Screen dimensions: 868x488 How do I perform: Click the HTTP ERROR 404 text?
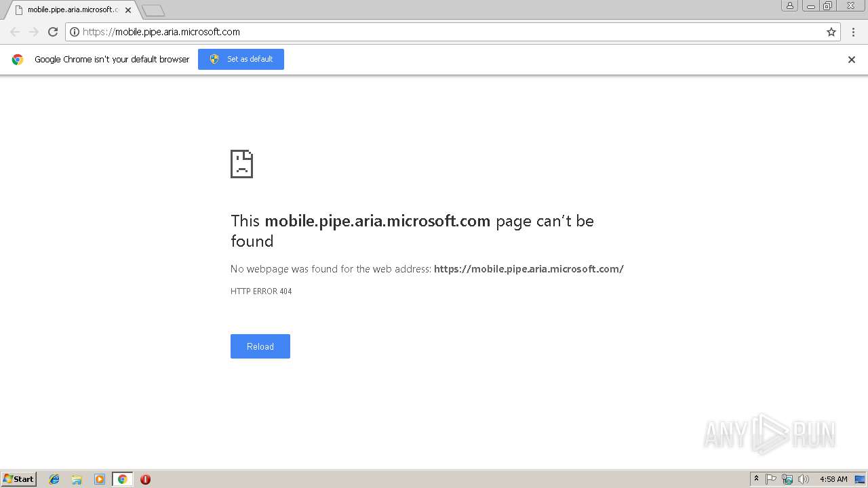click(261, 291)
